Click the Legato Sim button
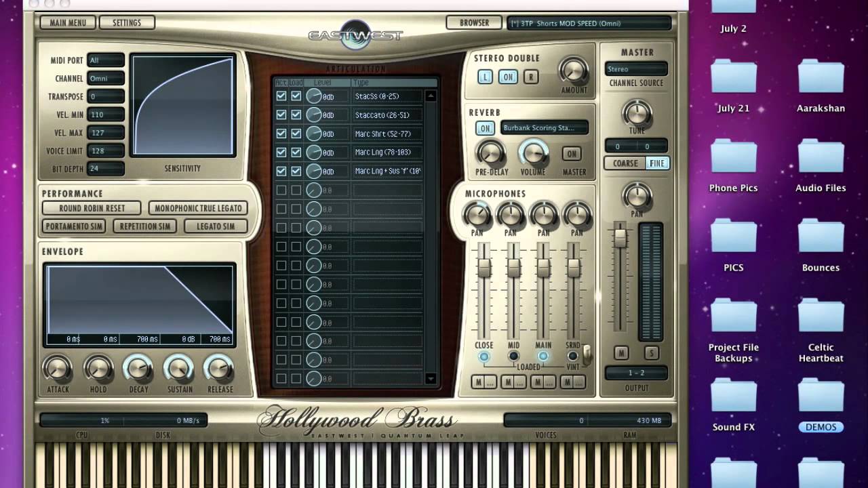868x488 pixels. pos(216,226)
